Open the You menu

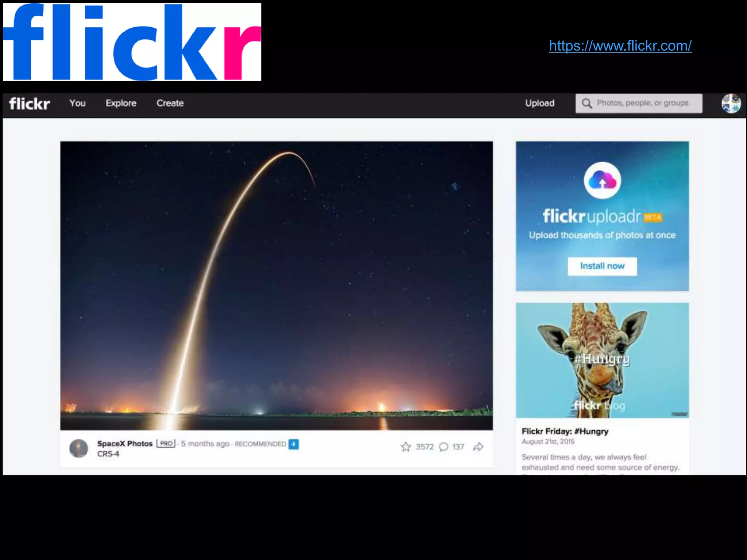[x=77, y=103]
